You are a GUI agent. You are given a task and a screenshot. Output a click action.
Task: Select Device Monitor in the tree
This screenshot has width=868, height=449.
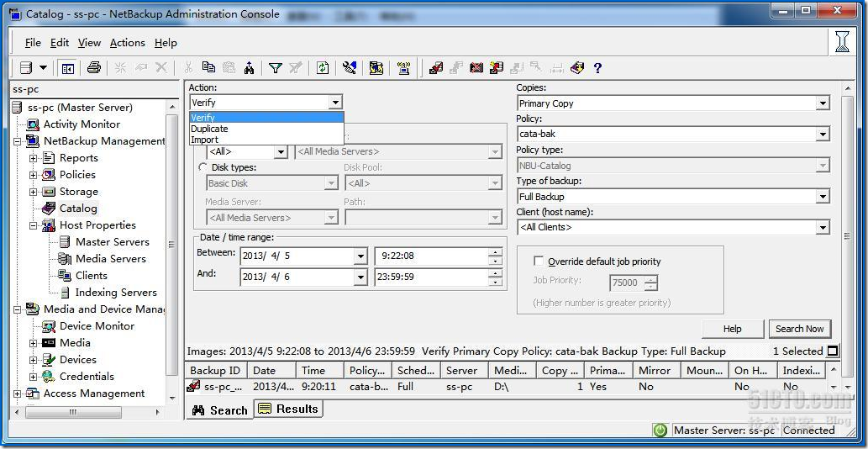coord(97,326)
